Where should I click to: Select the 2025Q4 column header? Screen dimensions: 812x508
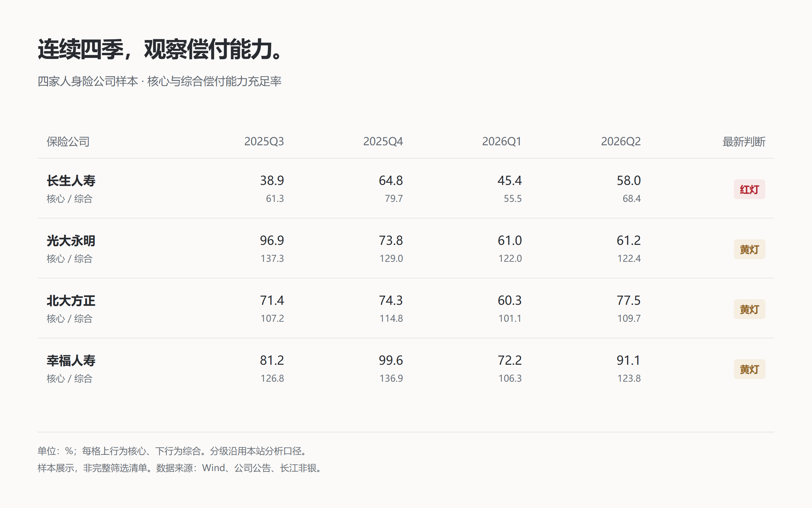[x=383, y=142]
